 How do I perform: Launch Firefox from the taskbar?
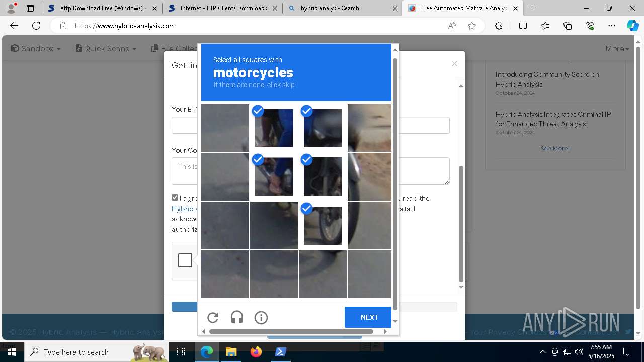(256, 352)
